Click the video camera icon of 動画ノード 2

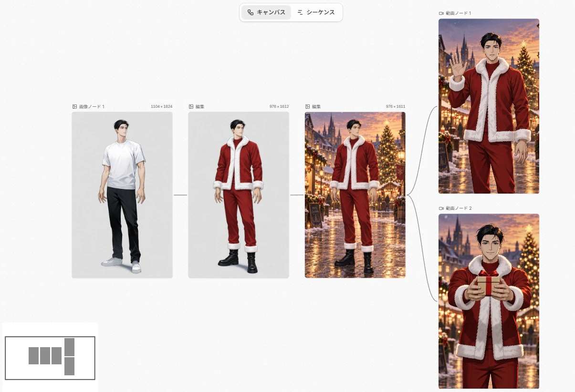(441, 208)
